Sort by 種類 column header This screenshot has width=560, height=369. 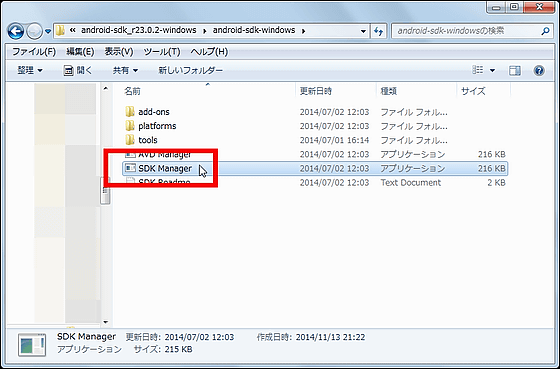click(389, 91)
